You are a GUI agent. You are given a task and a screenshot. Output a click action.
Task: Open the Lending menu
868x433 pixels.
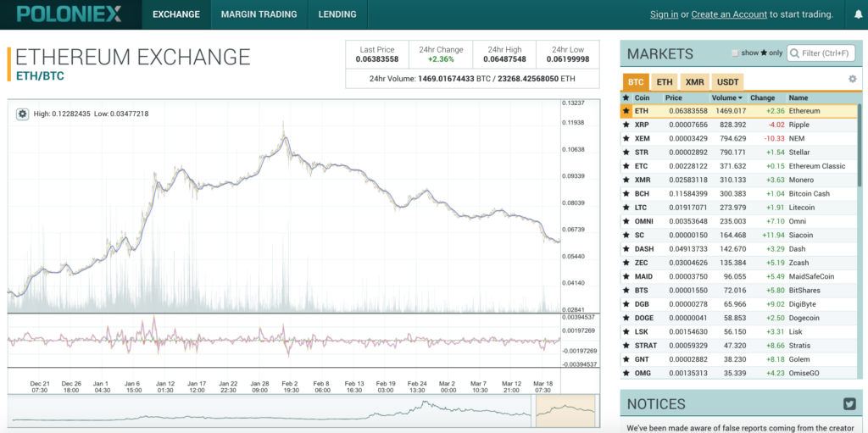point(337,14)
